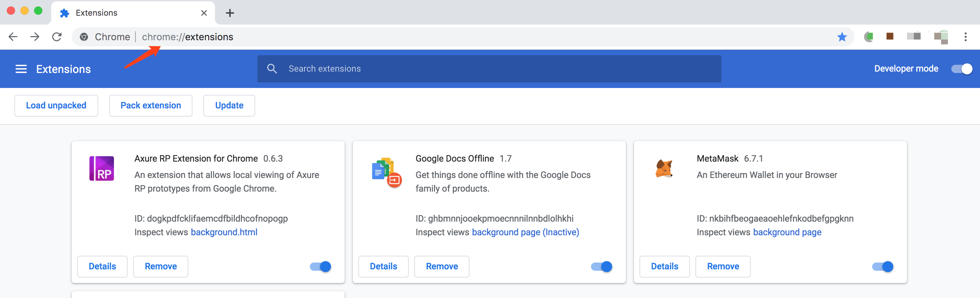Viewport: 980px width, 298px height.
Task: Click the chrome://extensions address bar
Action: (x=463, y=37)
